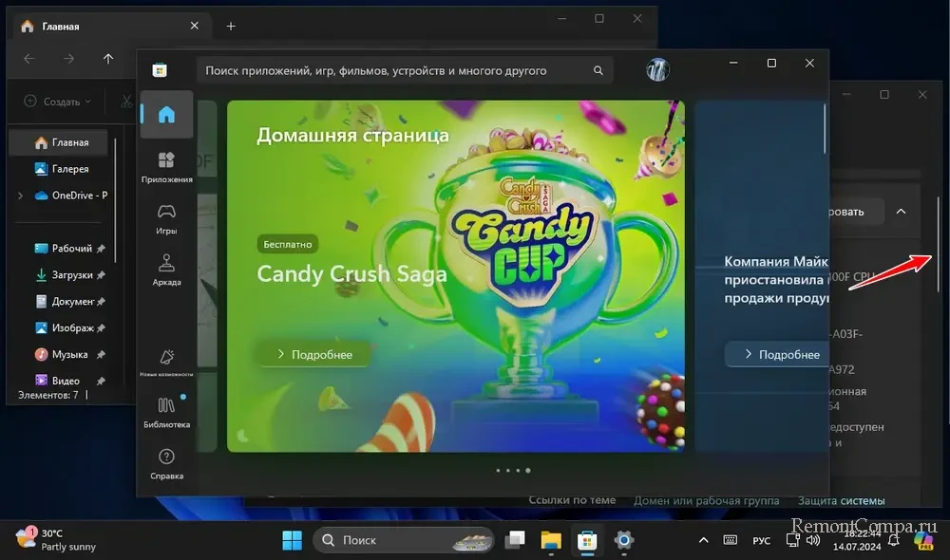Click the Candy Crush Saga title text
950x560 pixels.
(x=351, y=273)
